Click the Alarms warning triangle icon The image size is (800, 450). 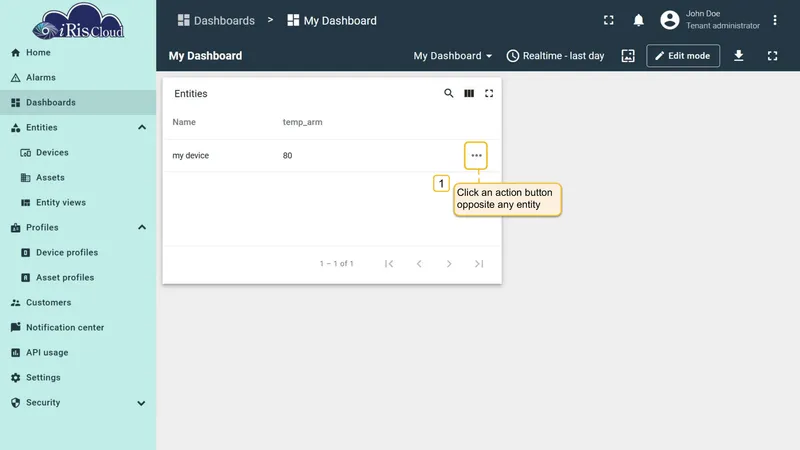tap(16, 78)
